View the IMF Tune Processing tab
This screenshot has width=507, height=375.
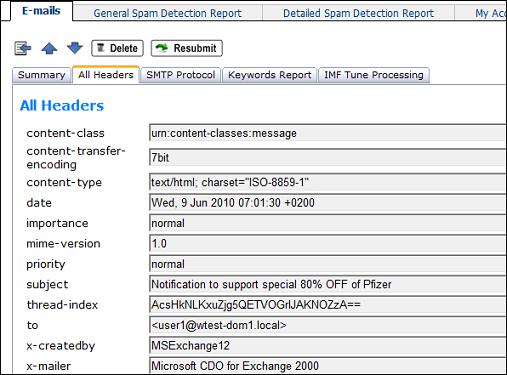pos(374,75)
